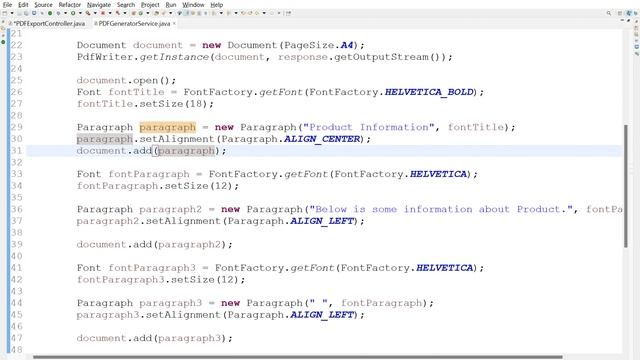This screenshot has width=640, height=360.
Task: Click the red-square toolbar icon
Action: tap(103, 13)
